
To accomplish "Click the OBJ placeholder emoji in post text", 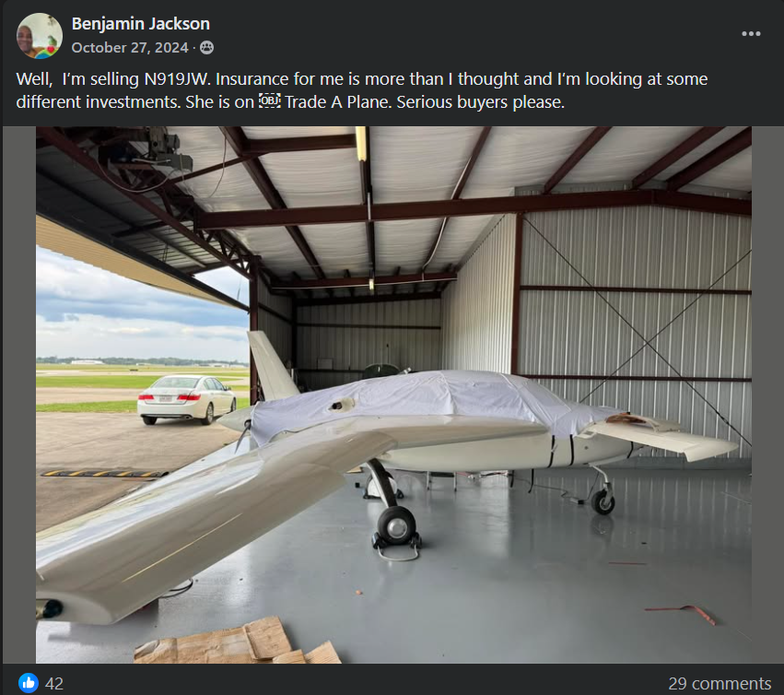I will tap(269, 101).
